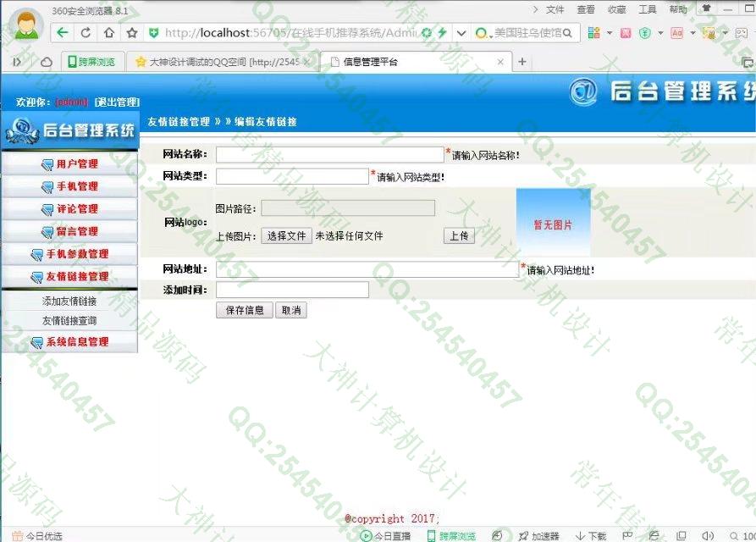Image resolution: width=756 pixels, height=542 pixels.
Task: Click the browser back arrow button
Action: pyautogui.click(x=63, y=33)
